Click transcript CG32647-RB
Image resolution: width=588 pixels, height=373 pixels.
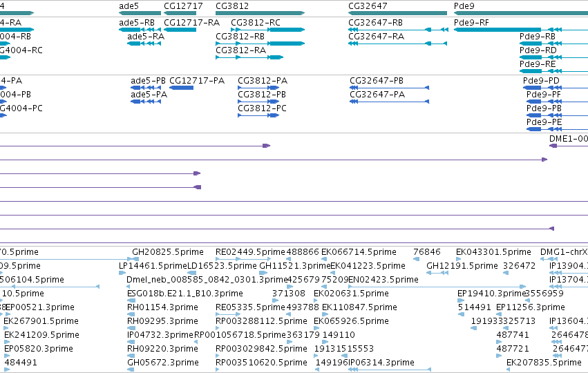coord(375,23)
